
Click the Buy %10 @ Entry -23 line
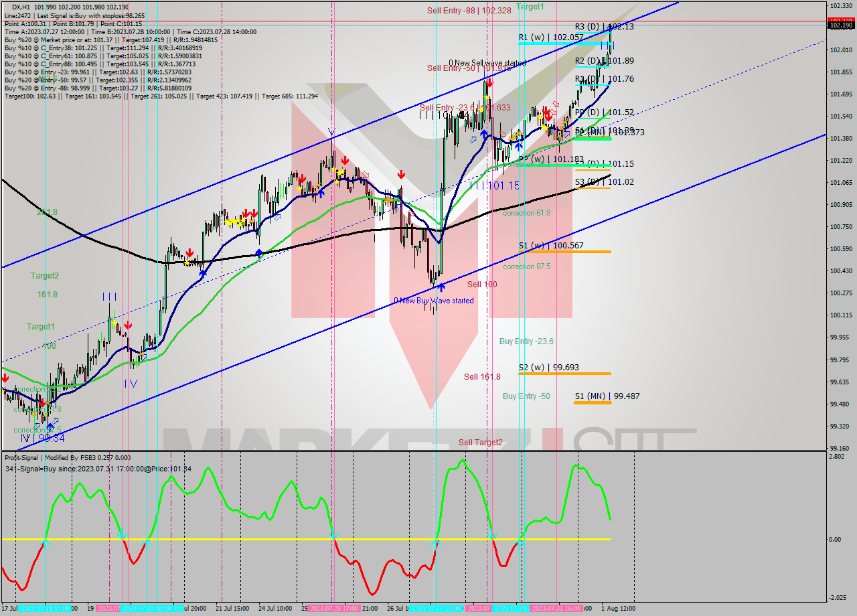click(x=96, y=72)
